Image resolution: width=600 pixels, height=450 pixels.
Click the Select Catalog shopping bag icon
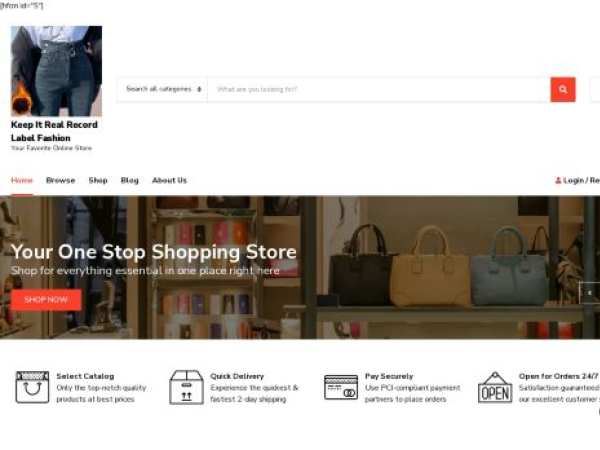click(32, 387)
